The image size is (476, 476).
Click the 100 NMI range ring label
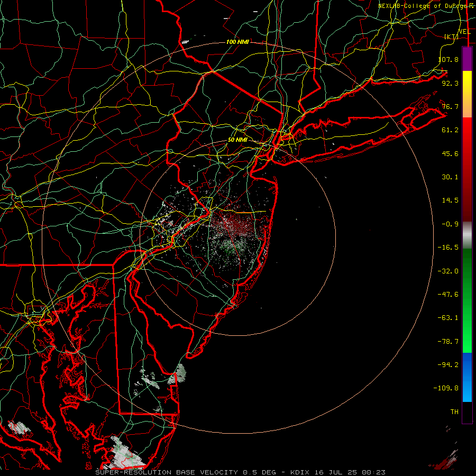(237, 42)
